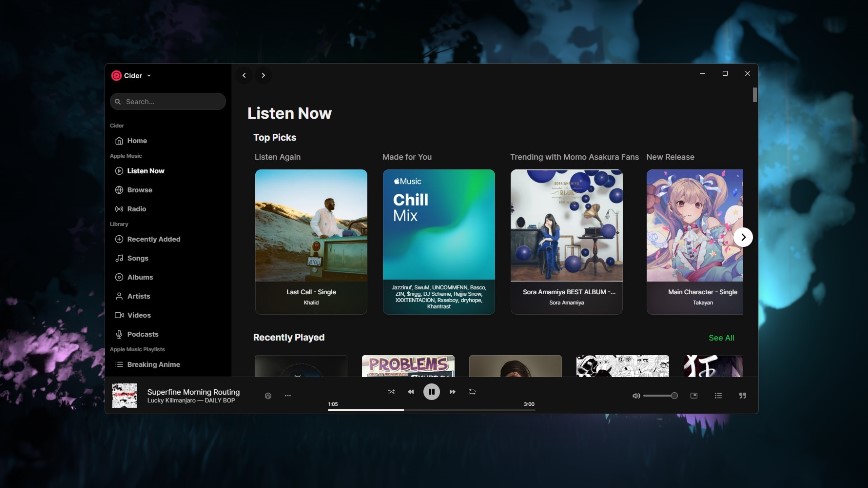
Task: Skip to the next track
Action: tap(452, 392)
